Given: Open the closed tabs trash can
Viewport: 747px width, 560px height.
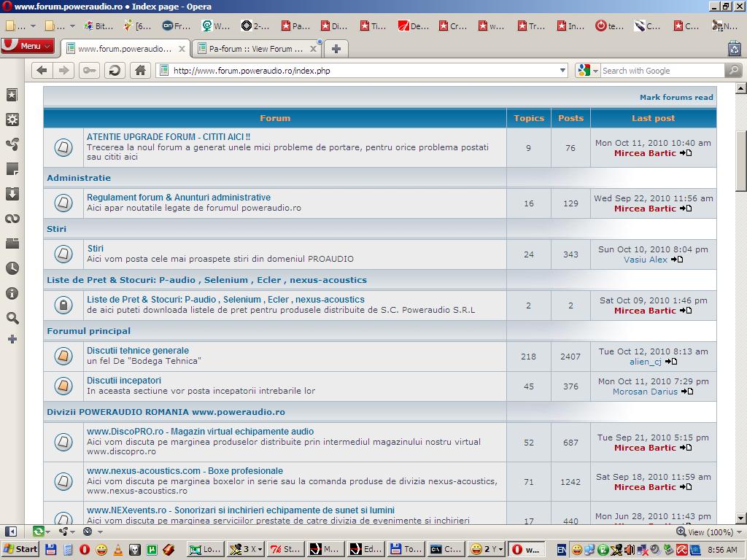Looking at the screenshot, I should [x=734, y=48].
